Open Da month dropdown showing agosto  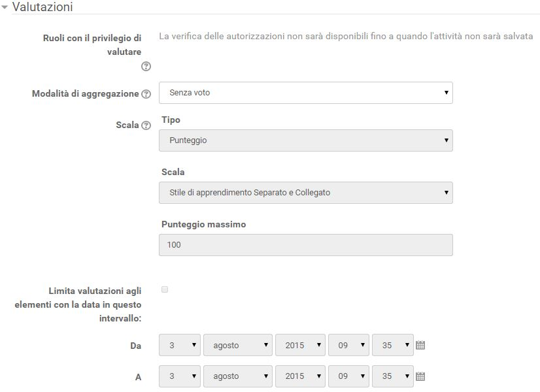click(238, 345)
